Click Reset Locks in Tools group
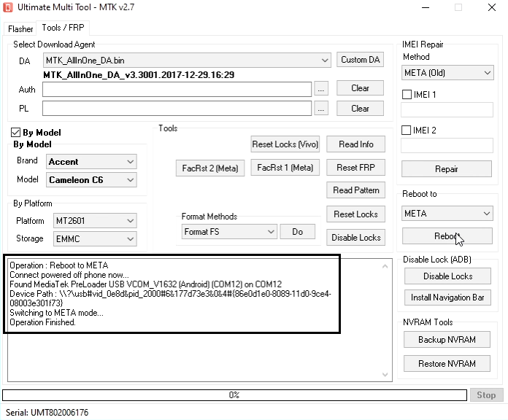Viewport: 508px width, 420px height. point(355,214)
